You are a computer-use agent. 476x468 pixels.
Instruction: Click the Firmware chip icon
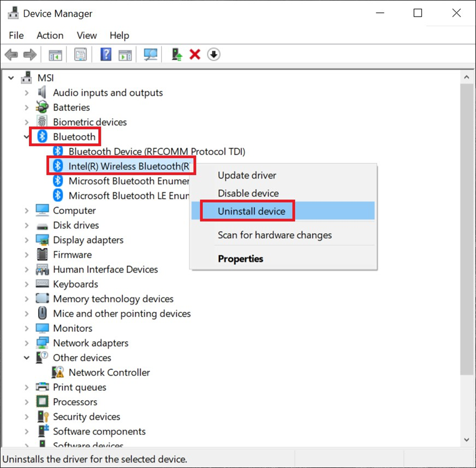42,254
